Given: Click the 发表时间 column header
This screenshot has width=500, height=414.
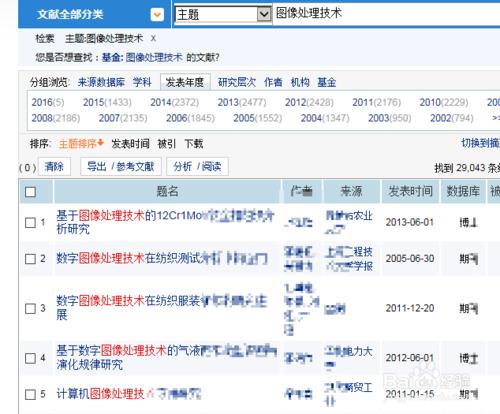Looking at the screenshot, I should click(x=410, y=191).
